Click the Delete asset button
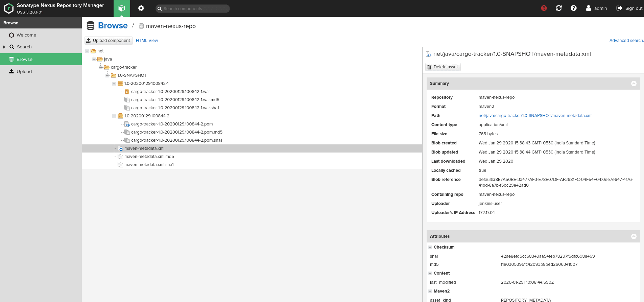644x302 pixels. 443,67
